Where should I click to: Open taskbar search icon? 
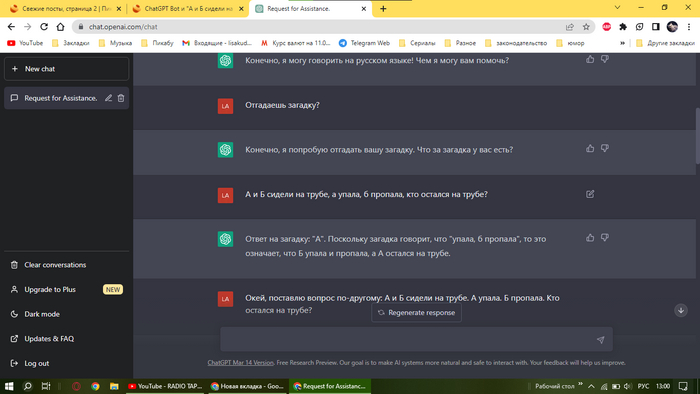[27, 386]
